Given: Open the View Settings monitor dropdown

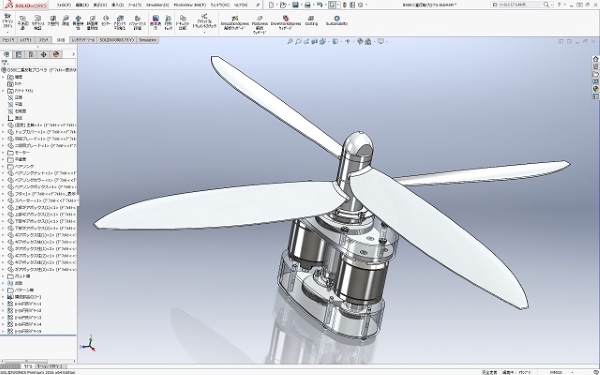Looking at the screenshot, I should [382, 41].
